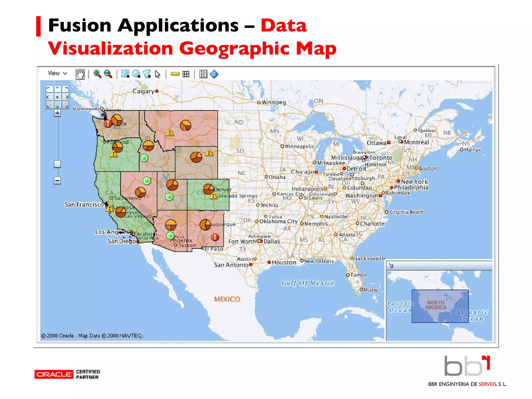532x399 pixels.
Task: Click the Gulf Of Mexico label
Action: (x=308, y=283)
